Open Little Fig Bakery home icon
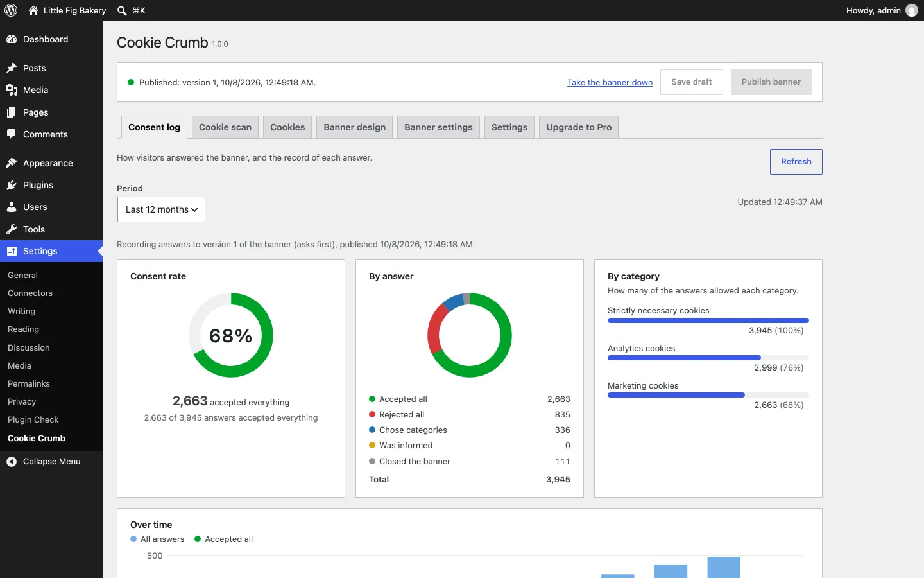Image resolution: width=924 pixels, height=578 pixels. (33, 10)
